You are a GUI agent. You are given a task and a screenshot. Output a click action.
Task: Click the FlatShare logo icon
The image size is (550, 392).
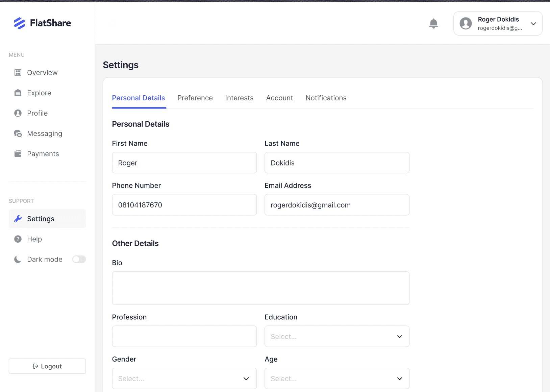click(19, 23)
